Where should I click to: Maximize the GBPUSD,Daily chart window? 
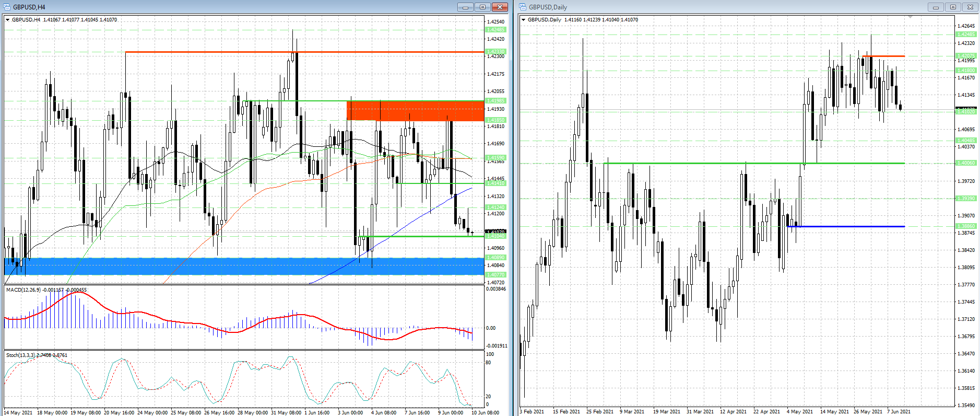click(953, 7)
